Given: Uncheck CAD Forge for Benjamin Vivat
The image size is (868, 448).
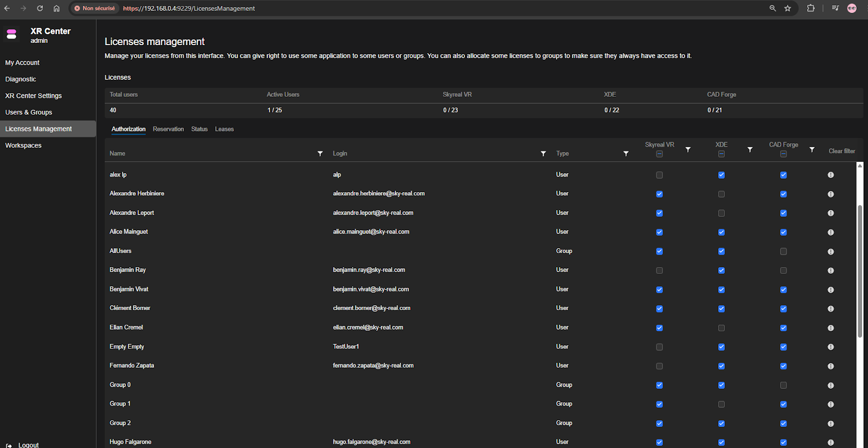Looking at the screenshot, I should [783, 289].
